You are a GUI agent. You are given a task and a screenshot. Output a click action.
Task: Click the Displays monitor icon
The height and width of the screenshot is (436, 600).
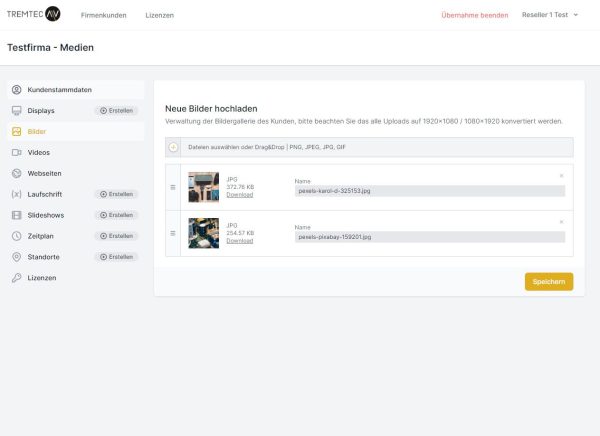17,110
